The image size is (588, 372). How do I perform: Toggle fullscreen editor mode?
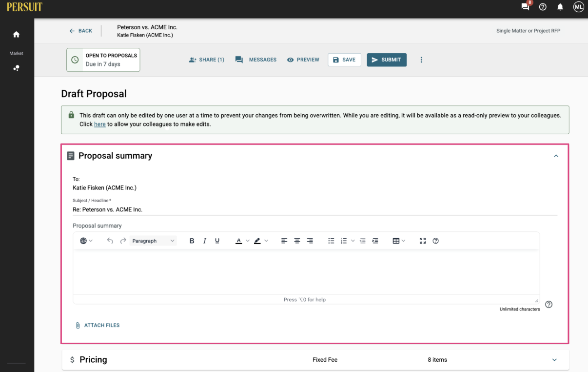pos(423,241)
